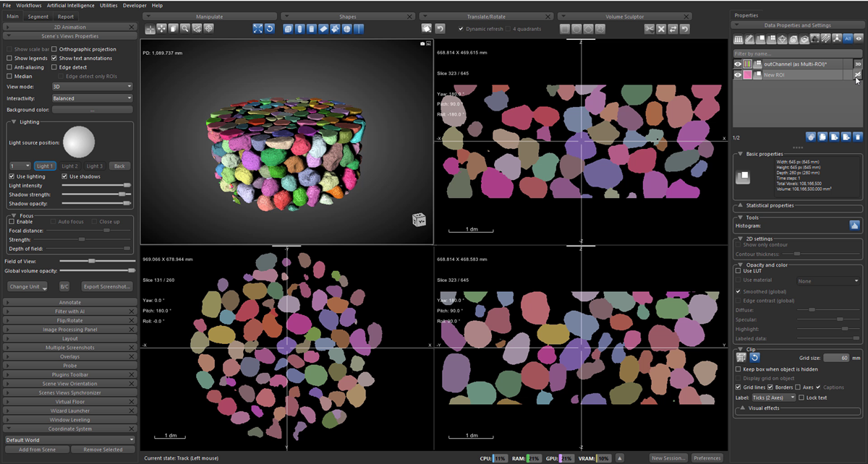The height and width of the screenshot is (464, 868).
Task: Click the 3D button for outChannel row
Action: click(859, 64)
